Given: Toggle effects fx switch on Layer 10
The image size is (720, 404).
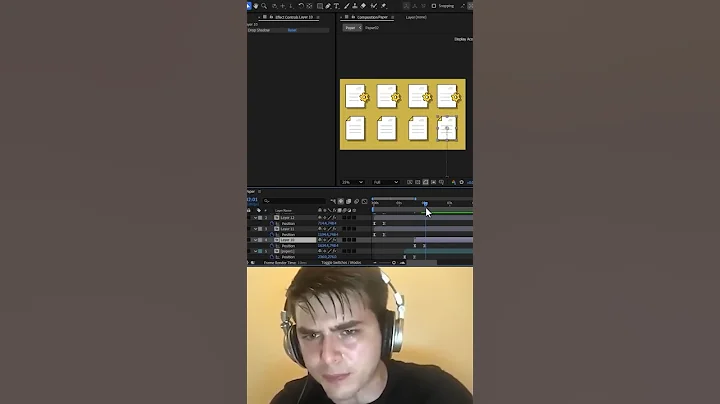Looking at the screenshot, I should pyautogui.click(x=334, y=240).
